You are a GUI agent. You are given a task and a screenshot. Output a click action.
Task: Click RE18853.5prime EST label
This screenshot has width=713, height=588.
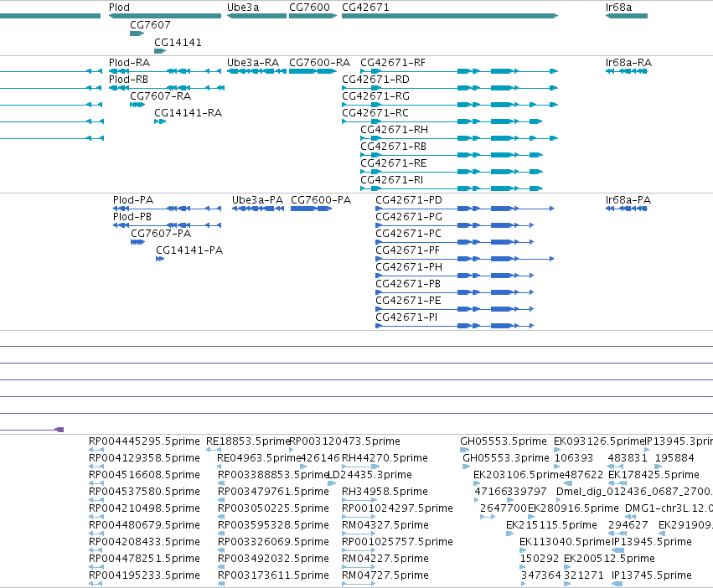(x=248, y=441)
